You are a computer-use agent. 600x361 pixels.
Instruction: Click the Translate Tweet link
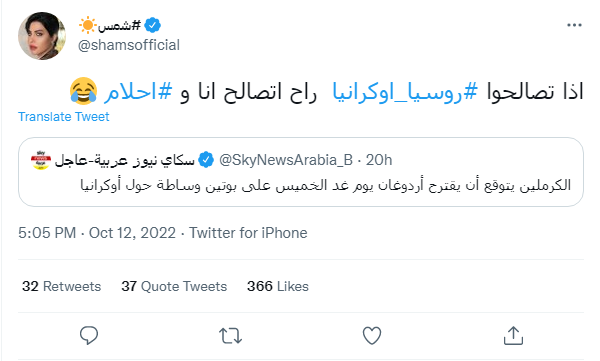pos(64,116)
